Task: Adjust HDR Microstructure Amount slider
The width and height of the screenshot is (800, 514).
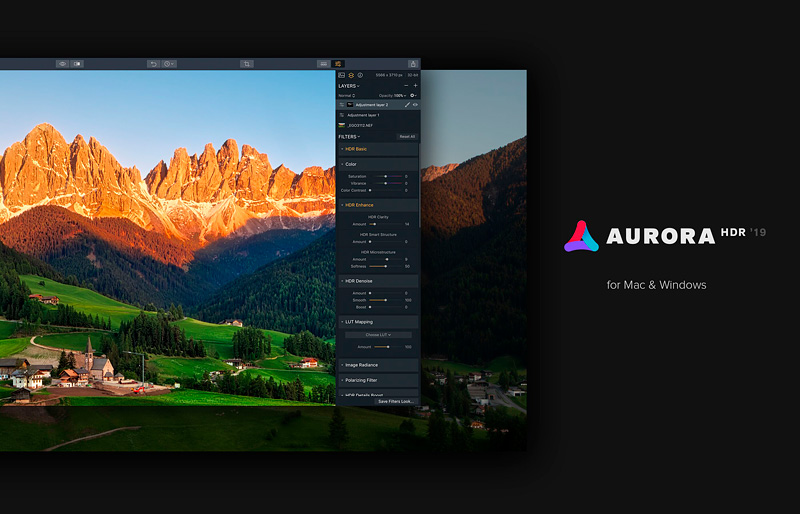Action: (x=386, y=259)
